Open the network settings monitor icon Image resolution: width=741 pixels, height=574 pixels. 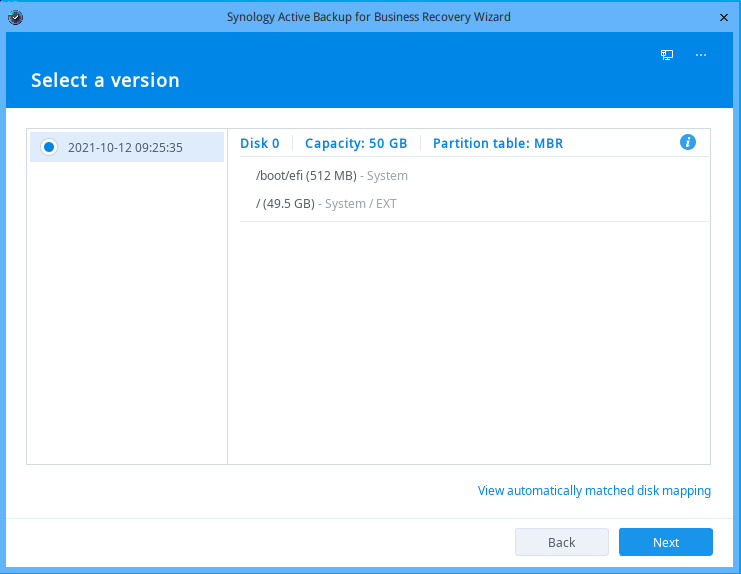pos(667,55)
